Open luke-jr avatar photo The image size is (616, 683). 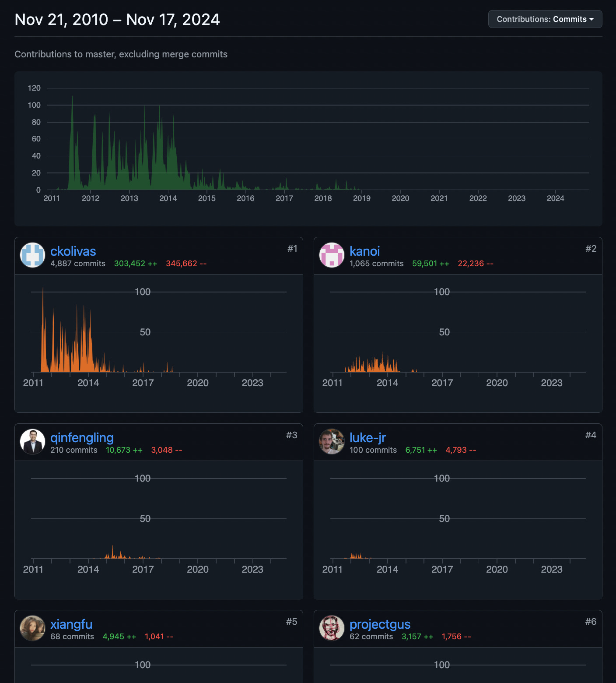tap(332, 442)
